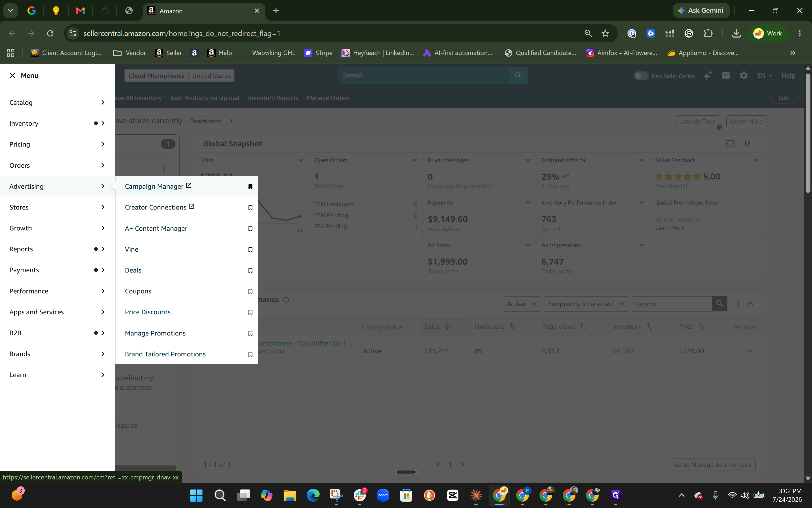The height and width of the screenshot is (508, 812).
Task: Open Global Snapshot customize sliders icon
Action: [747, 144]
